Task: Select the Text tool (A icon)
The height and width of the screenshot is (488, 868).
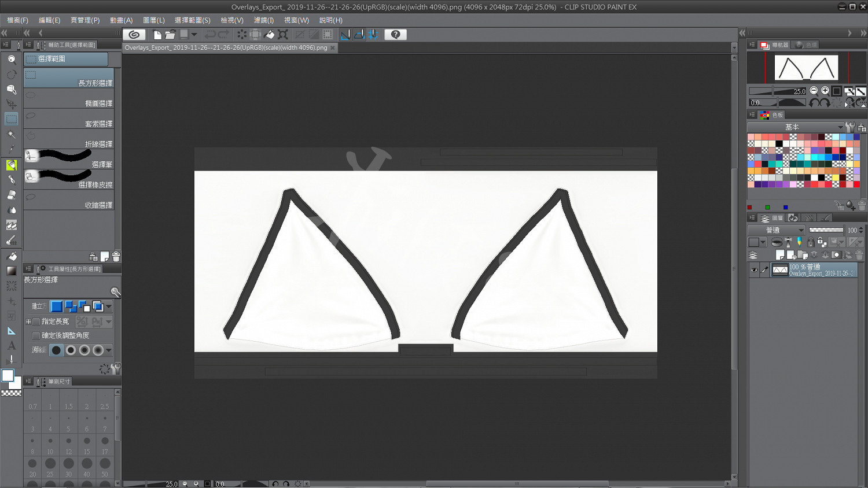Action: (11, 346)
